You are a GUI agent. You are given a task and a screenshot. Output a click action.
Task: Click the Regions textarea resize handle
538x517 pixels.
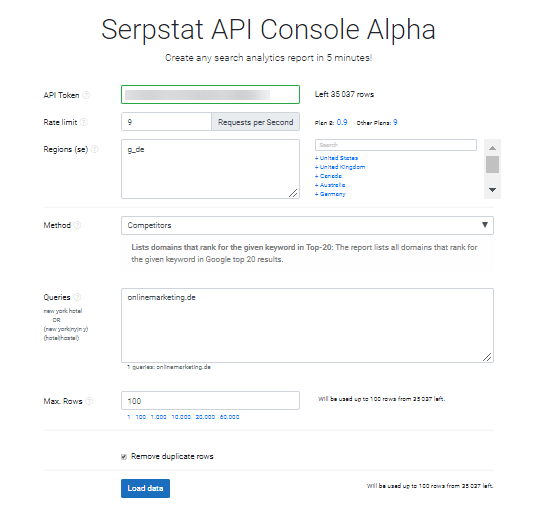coord(293,193)
